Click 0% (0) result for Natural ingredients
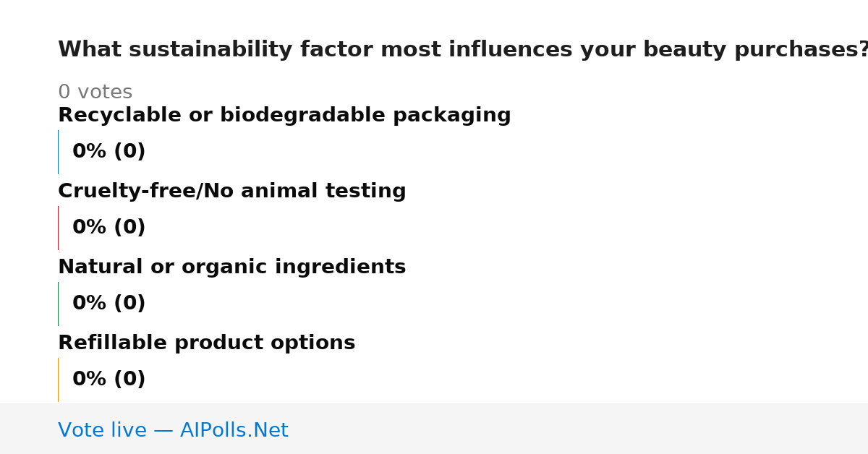868x454 pixels. tap(109, 304)
